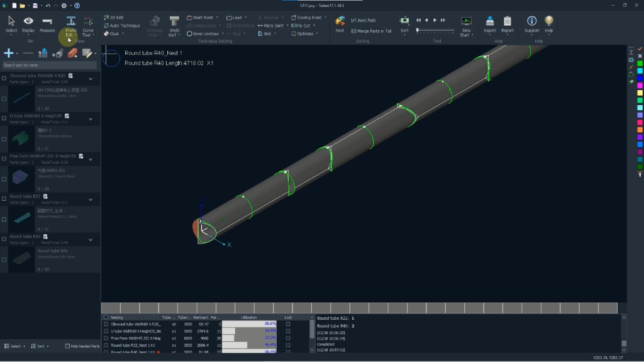The height and width of the screenshot is (362, 644).
Task: Open the Report tool
Action: click(x=508, y=25)
